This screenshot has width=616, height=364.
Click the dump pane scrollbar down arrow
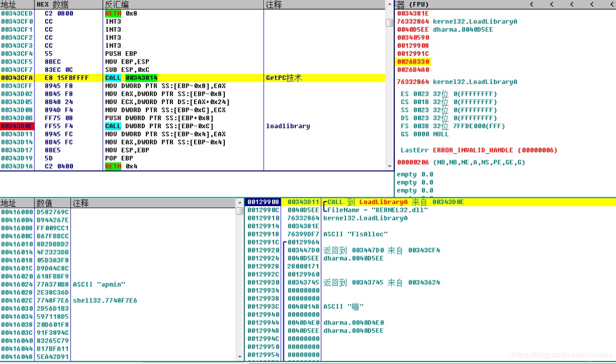click(x=240, y=357)
